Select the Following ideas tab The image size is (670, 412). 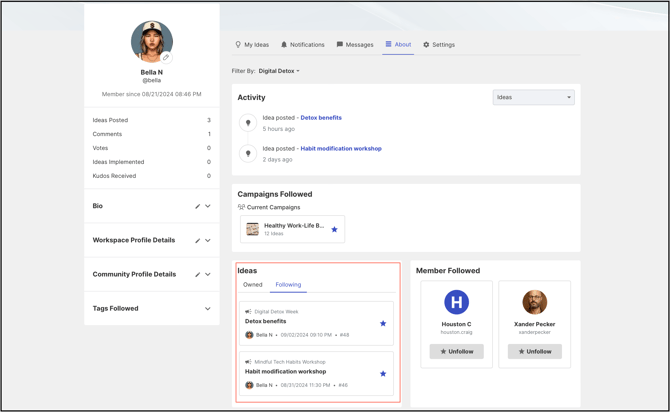288,285
